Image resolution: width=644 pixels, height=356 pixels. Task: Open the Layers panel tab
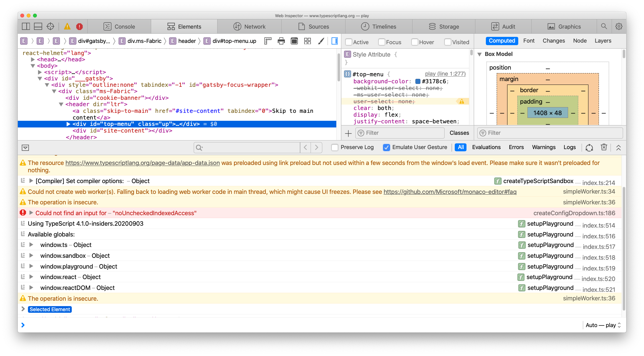603,41
